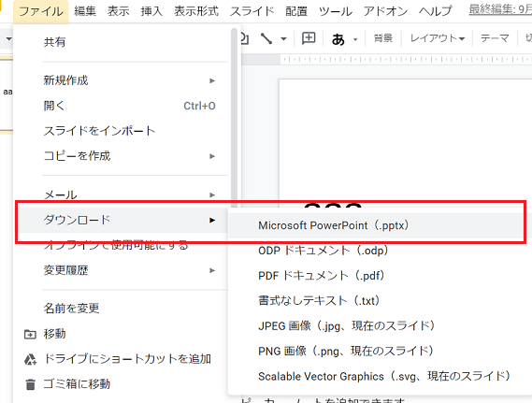Click the trash can icon

click(x=30, y=384)
